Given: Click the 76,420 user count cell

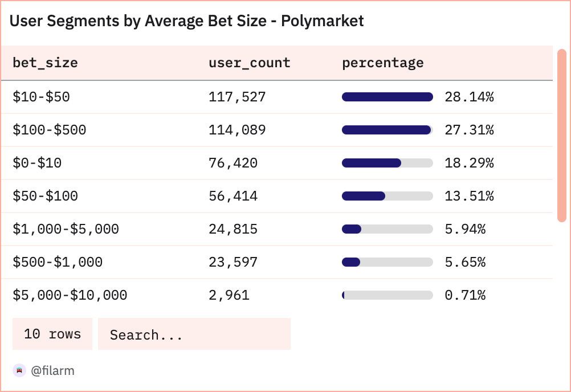Looking at the screenshot, I should [x=233, y=163].
